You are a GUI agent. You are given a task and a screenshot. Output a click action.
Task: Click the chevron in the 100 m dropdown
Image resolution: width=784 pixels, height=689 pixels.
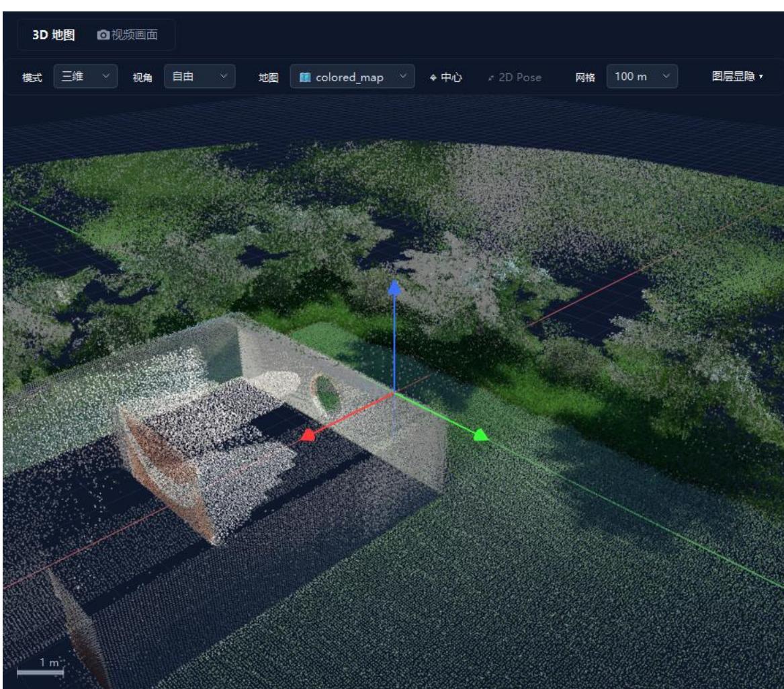(666, 76)
